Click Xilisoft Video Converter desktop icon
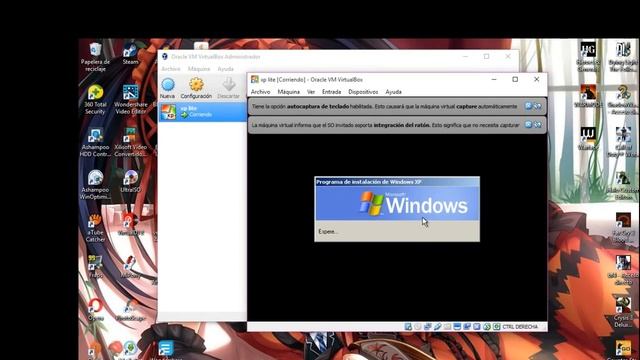 pyautogui.click(x=131, y=142)
